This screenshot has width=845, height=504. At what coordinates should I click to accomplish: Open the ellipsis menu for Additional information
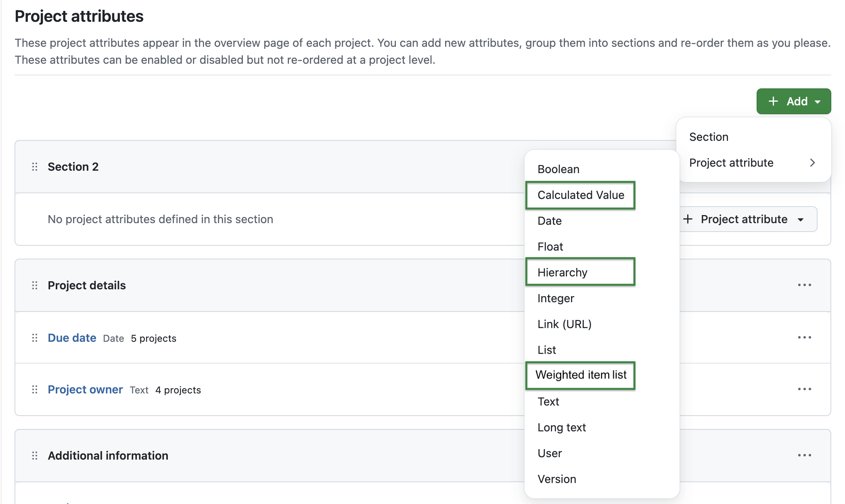pos(804,455)
